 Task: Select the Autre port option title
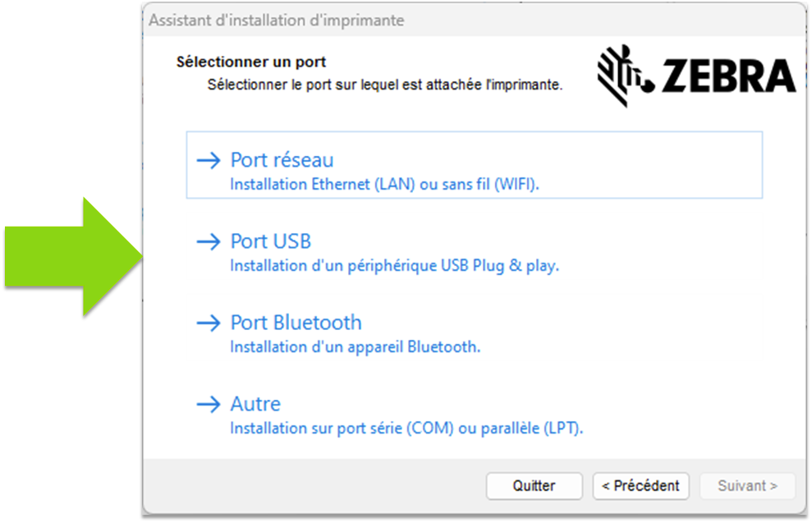(x=255, y=404)
